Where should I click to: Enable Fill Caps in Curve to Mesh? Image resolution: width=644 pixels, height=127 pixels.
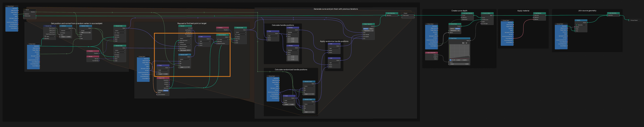tap(483, 24)
